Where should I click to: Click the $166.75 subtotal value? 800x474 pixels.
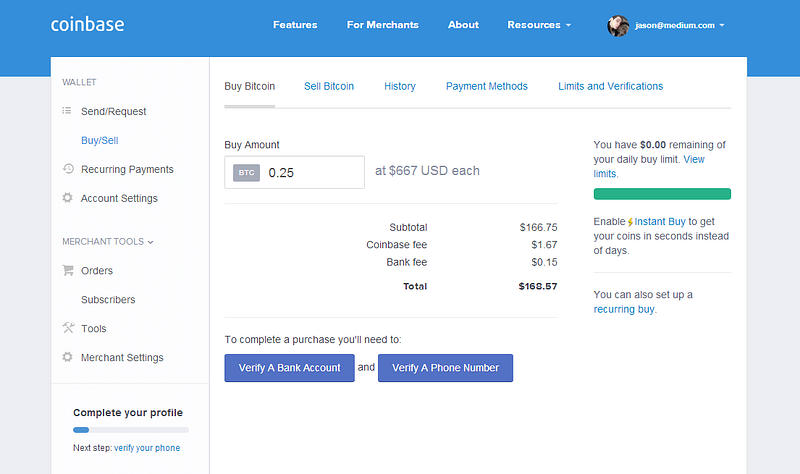pyautogui.click(x=538, y=227)
